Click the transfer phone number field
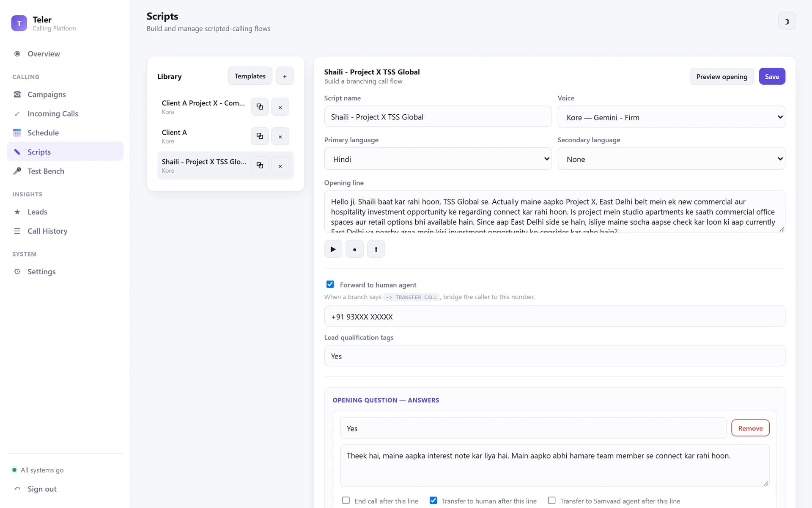This screenshot has height=508, width=812. click(x=554, y=317)
